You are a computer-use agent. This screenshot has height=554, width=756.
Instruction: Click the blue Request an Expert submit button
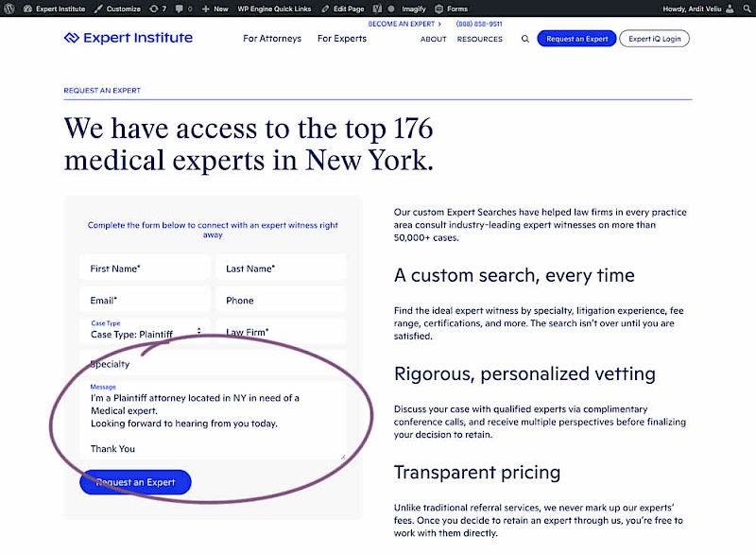pyautogui.click(x=135, y=482)
